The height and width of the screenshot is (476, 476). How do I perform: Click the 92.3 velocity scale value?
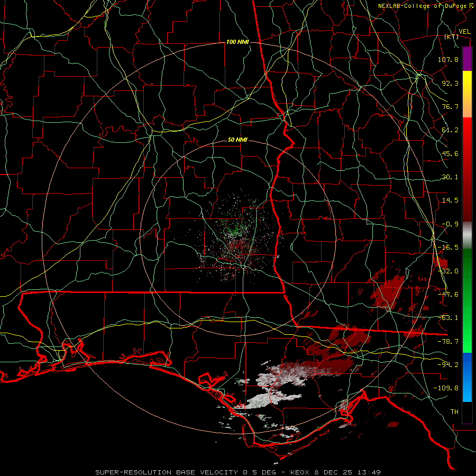pos(450,83)
